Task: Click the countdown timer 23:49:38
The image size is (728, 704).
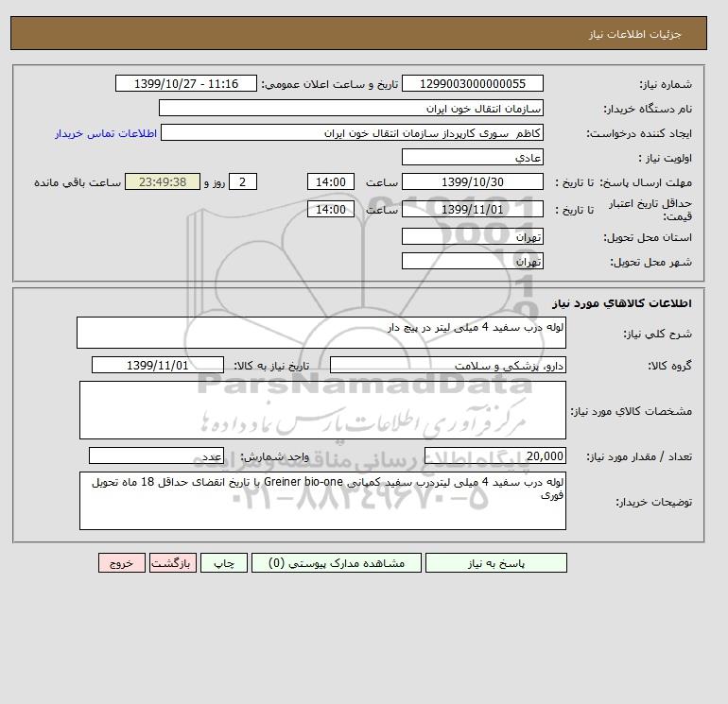Action: click(163, 182)
